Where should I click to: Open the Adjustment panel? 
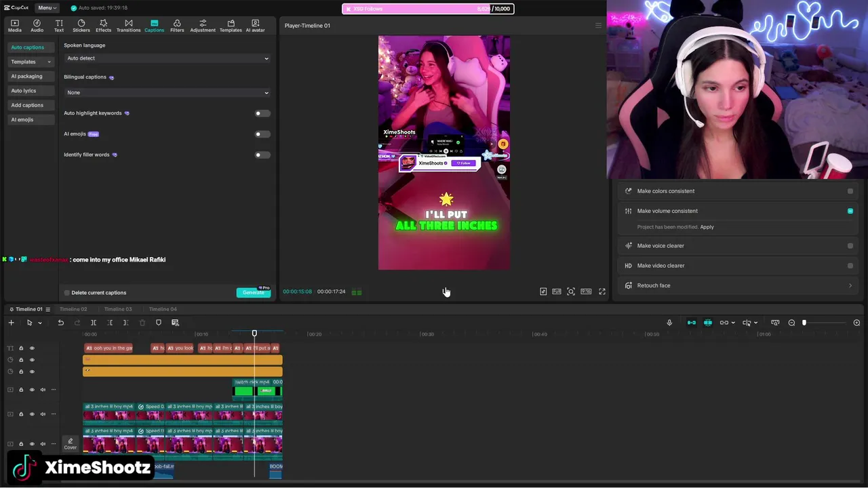pos(203,26)
